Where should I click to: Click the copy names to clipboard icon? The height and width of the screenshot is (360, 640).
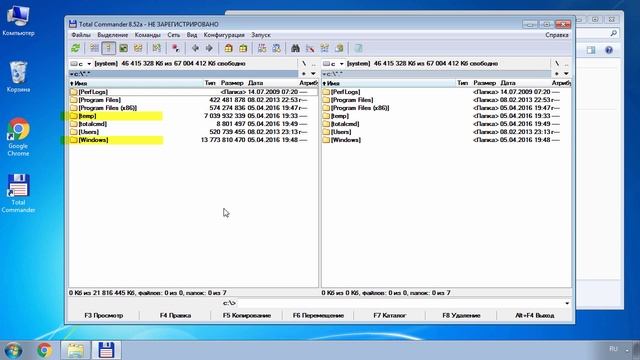[x=340, y=48]
